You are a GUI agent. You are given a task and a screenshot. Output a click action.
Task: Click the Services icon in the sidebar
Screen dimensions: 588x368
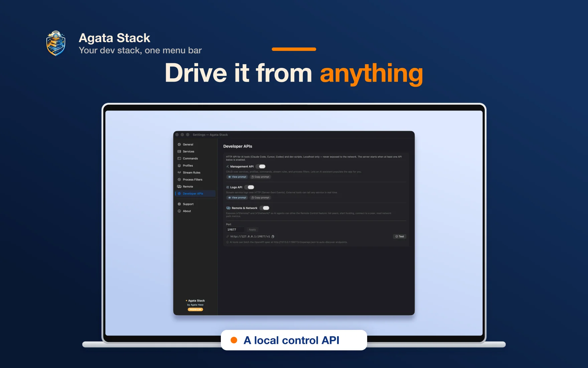point(179,152)
